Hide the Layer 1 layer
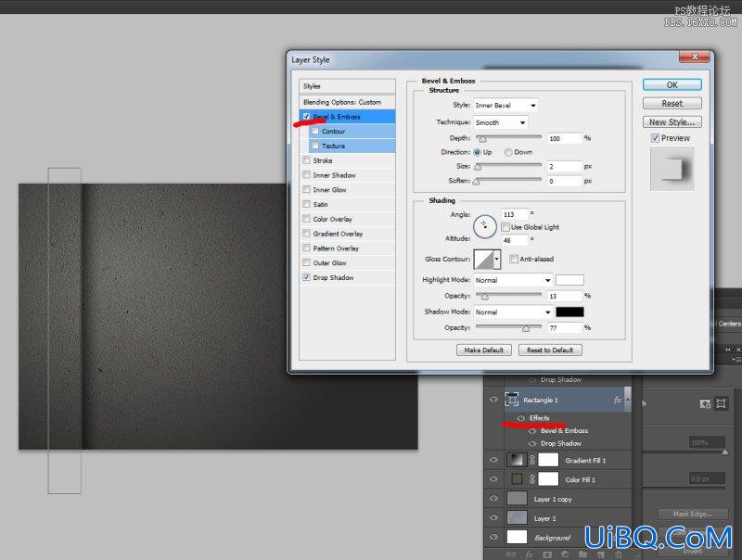Screen dimensions: 742x560 [493, 518]
